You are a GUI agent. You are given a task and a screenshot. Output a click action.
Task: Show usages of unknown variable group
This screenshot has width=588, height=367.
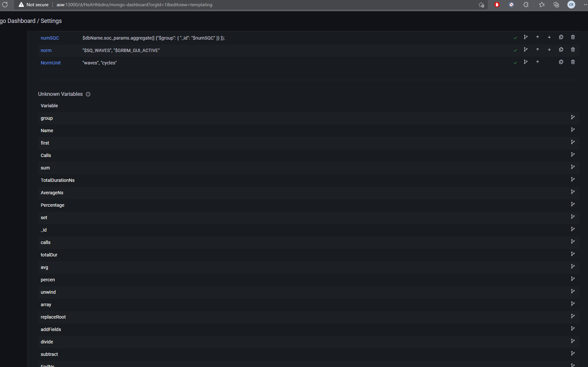click(573, 117)
